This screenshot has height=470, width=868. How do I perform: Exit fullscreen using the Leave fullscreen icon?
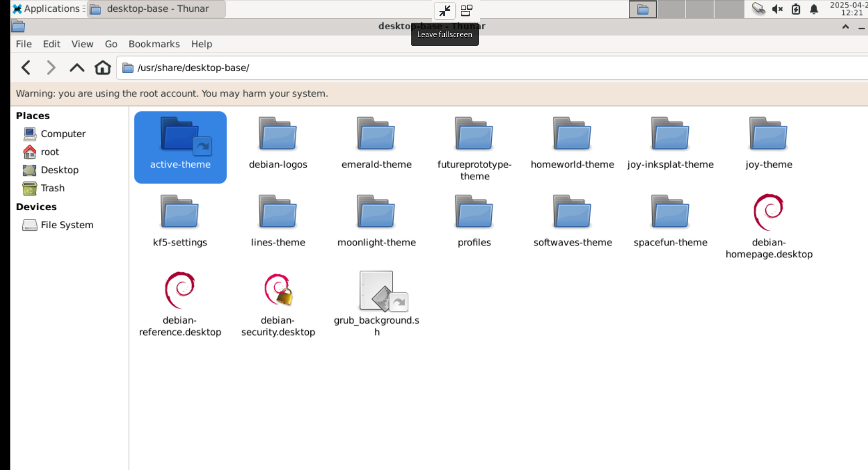444,10
